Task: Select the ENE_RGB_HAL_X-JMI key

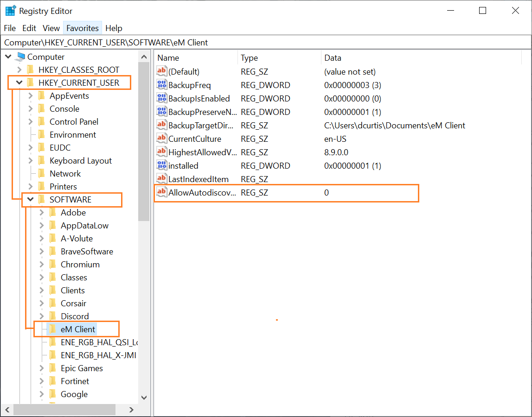Action: [98, 355]
